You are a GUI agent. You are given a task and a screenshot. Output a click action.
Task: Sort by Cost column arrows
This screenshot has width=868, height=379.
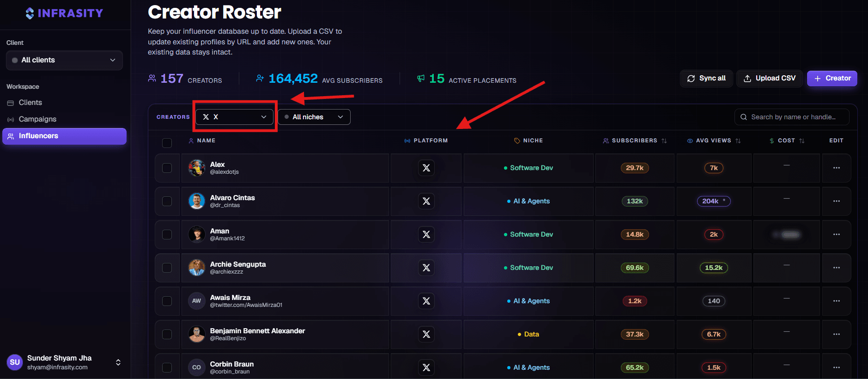point(802,141)
